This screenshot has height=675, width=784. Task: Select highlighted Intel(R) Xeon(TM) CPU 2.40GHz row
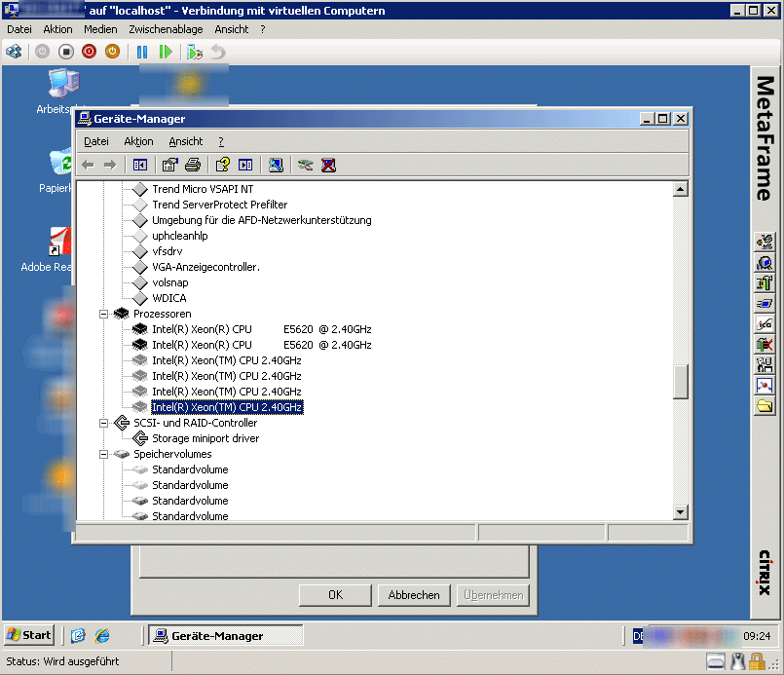pos(227,407)
